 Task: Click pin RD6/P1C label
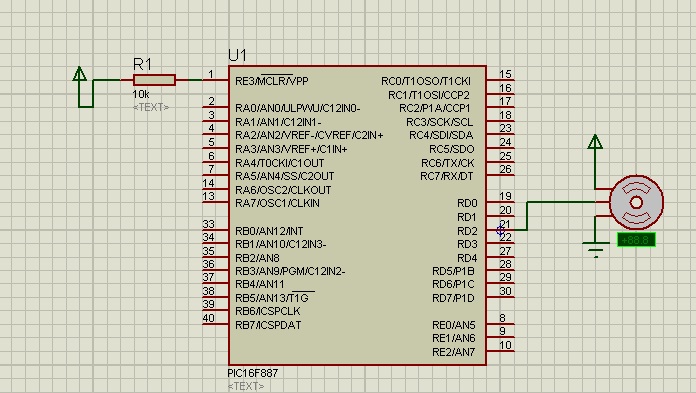pyautogui.click(x=453, y=284)
